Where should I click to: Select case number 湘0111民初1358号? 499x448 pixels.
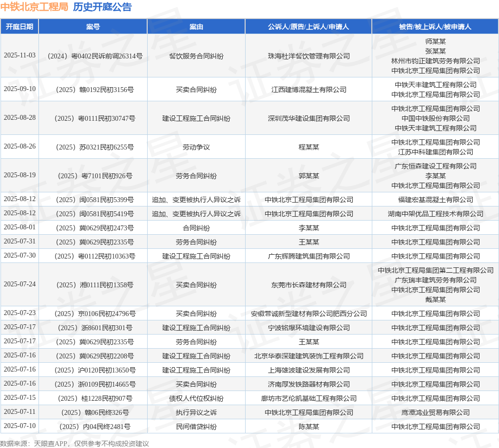pyautogui.click(x=95, y=285)
